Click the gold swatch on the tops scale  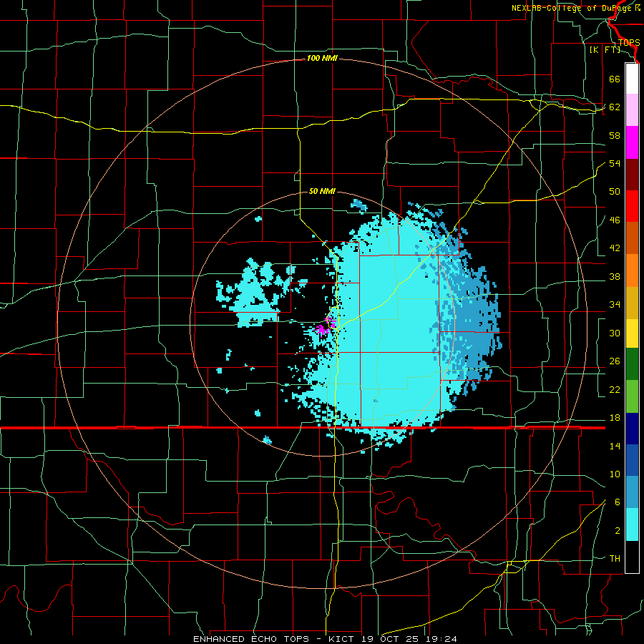click(632, 302)
